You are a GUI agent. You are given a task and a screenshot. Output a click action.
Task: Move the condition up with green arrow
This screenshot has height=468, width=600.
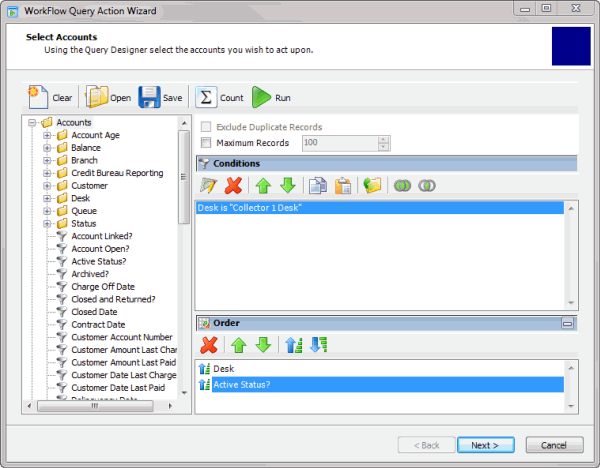[x=262, y=185]
